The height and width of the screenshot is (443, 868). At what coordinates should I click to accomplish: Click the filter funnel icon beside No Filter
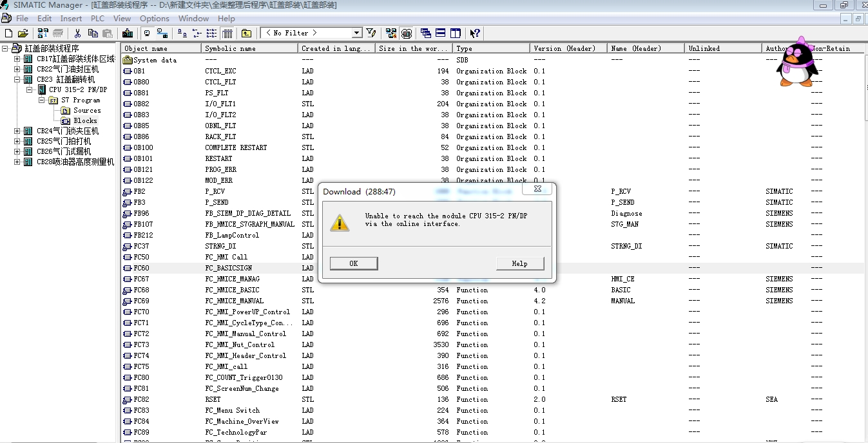click(x=371, y=33)
